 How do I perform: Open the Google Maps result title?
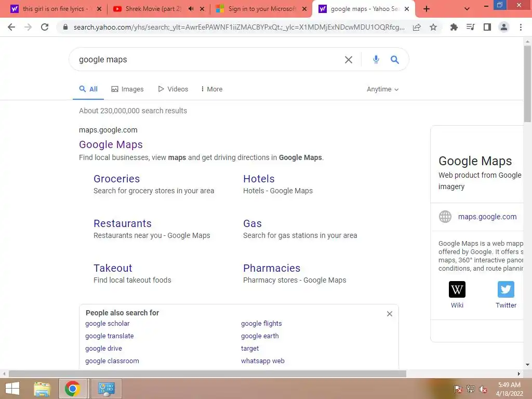pos(111,144)
